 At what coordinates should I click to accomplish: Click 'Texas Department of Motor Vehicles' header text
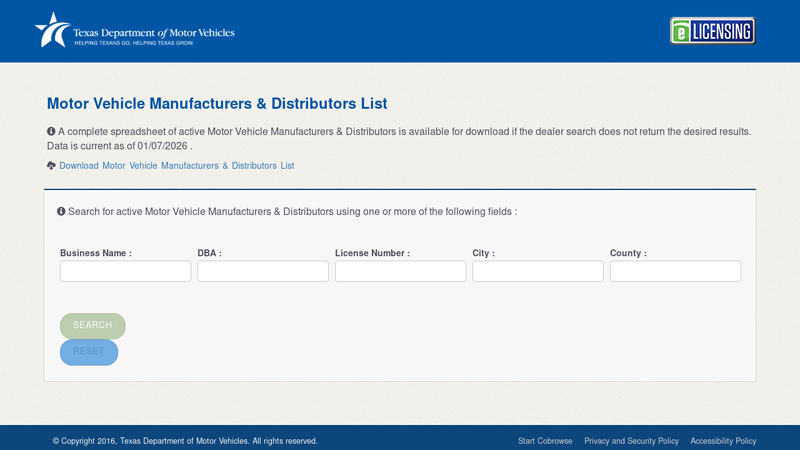[x=154, y=33]
